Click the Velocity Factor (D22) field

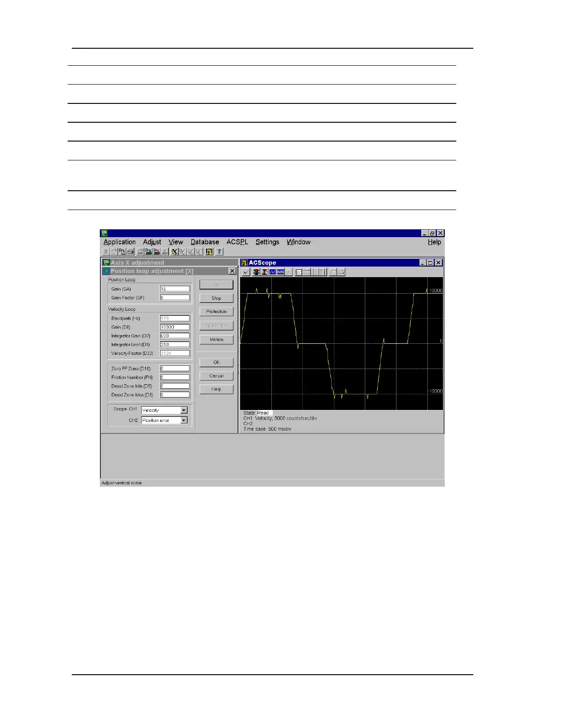pyautogui.click(x=174, y=353)
